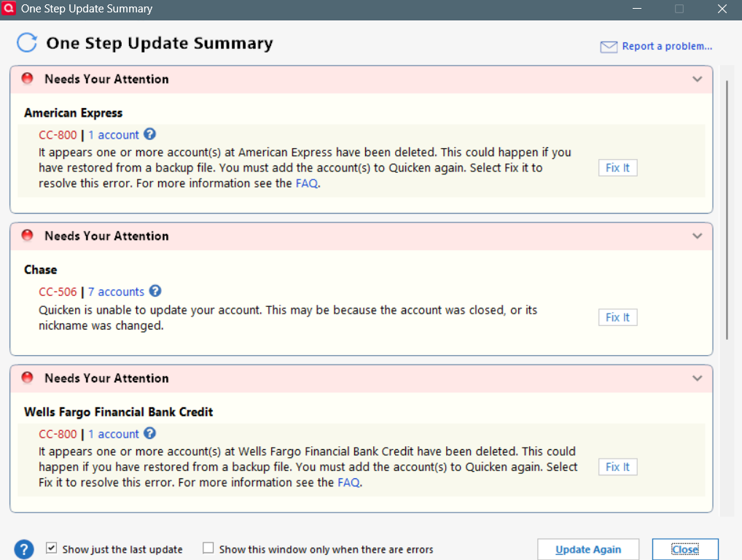This screenshot has height=560, width=742.
Task: Click the red alert icon in Chase section header
Action: [28, 236]
